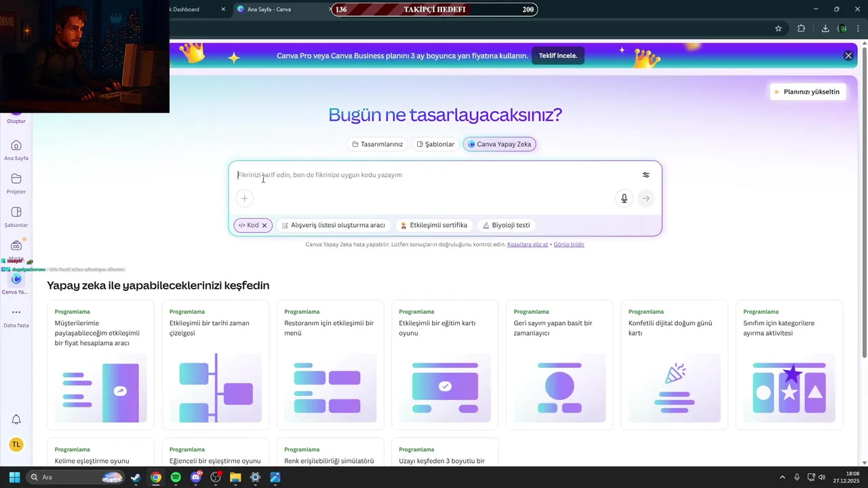Open Windows Start menu
The height and width of the screenshot is (488, 868).
[x=14, y=477]
